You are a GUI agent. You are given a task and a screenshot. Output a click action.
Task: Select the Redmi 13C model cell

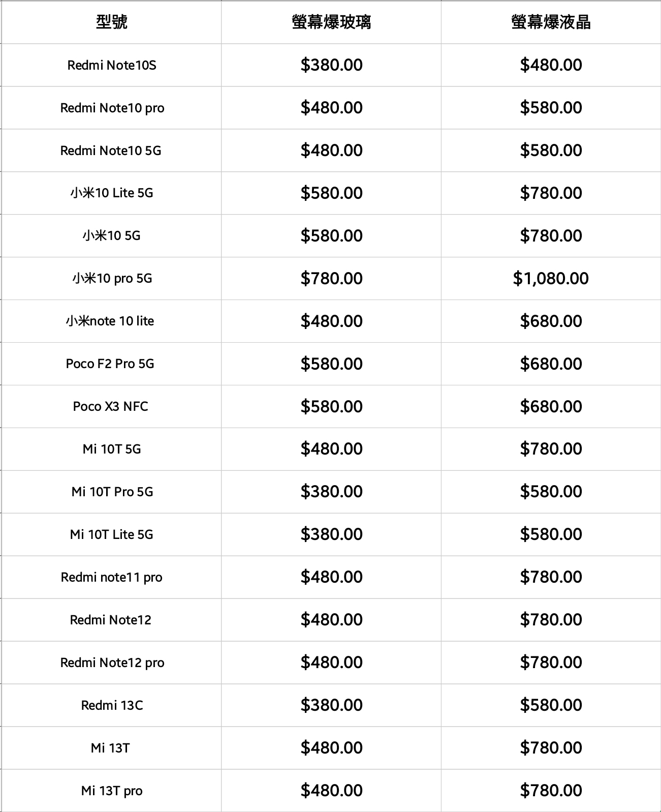pos(112,705)
